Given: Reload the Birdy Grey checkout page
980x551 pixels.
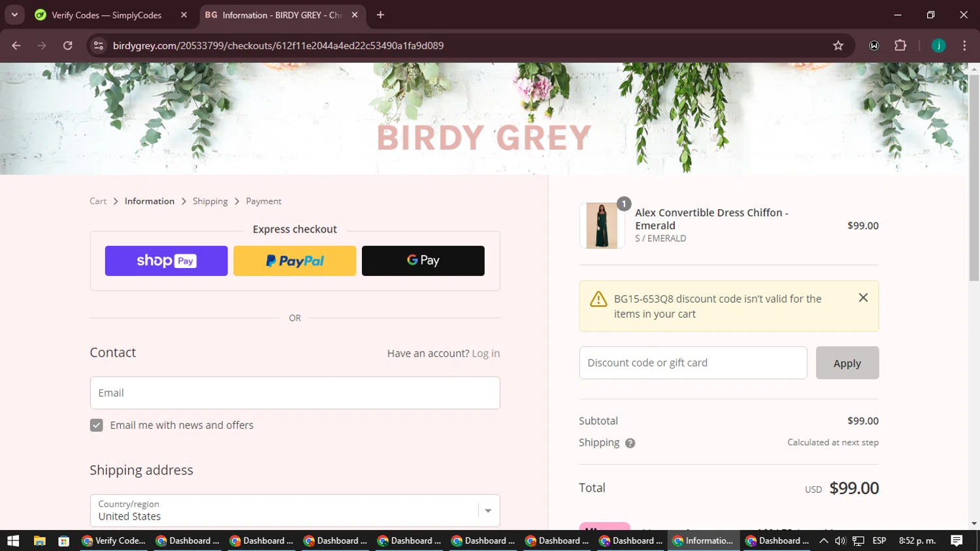Looking at the screenshot, I should pyautogui.click(x=67, y=46).
